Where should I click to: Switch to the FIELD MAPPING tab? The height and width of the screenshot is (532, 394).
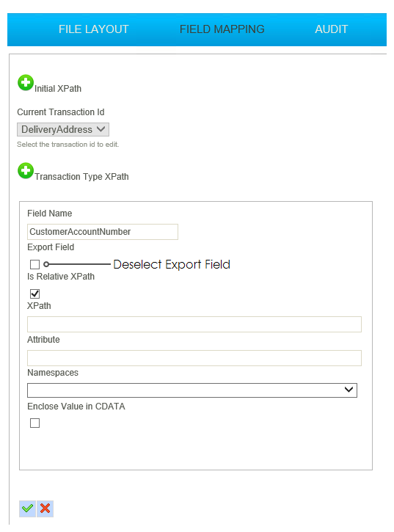coord(222,29)
